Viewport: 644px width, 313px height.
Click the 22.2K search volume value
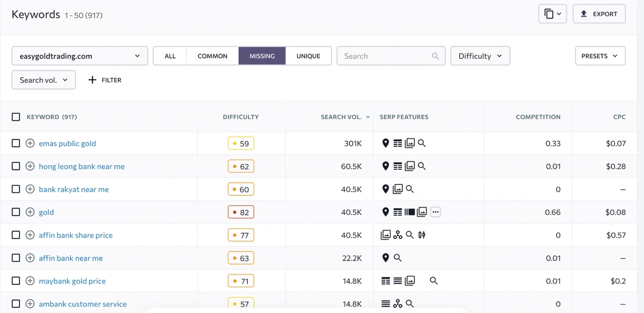point(352,258)
